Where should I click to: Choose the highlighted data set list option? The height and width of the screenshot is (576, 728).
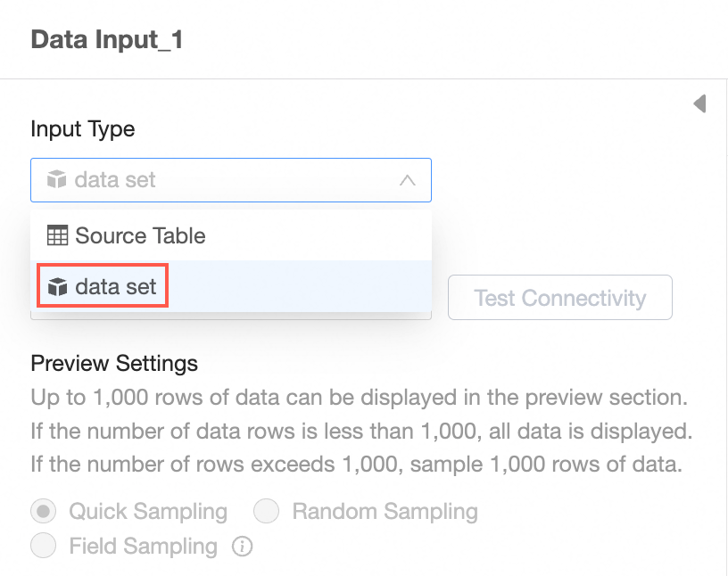coord(116,287)
